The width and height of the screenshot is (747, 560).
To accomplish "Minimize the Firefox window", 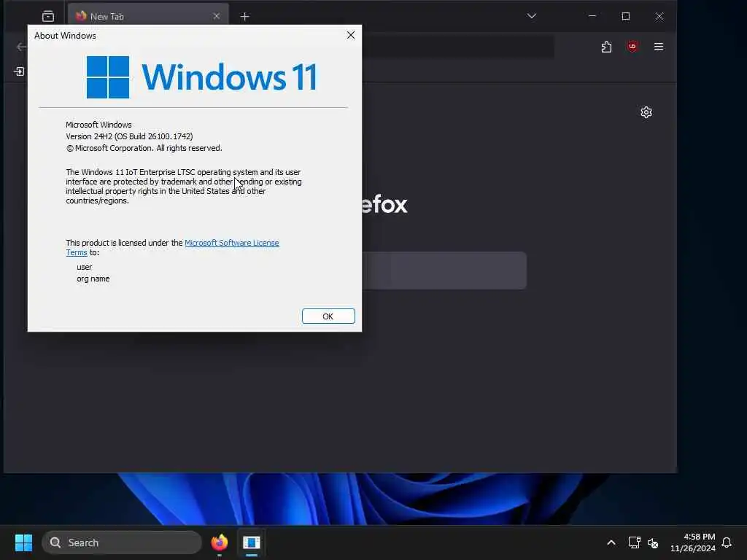I will click(x=592, y=16).
